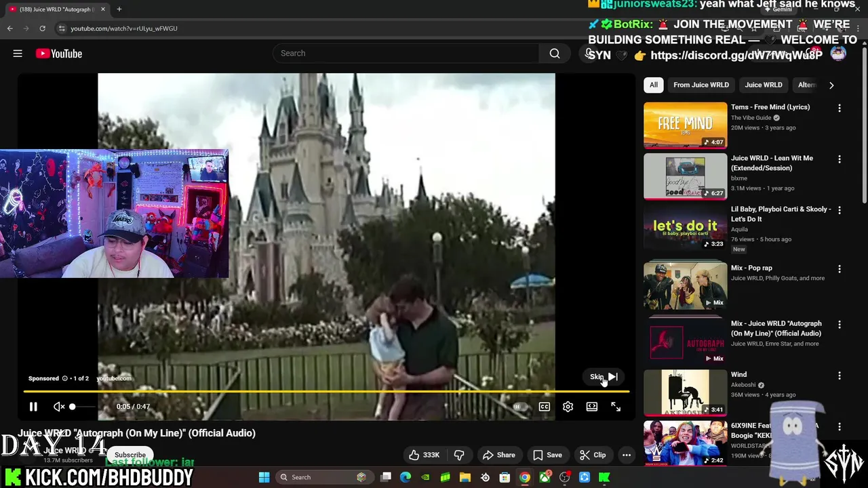The height and width of the screenshot is (488, 868).
Task: Click the Akeboshi channel name
Action: [743, 385]
